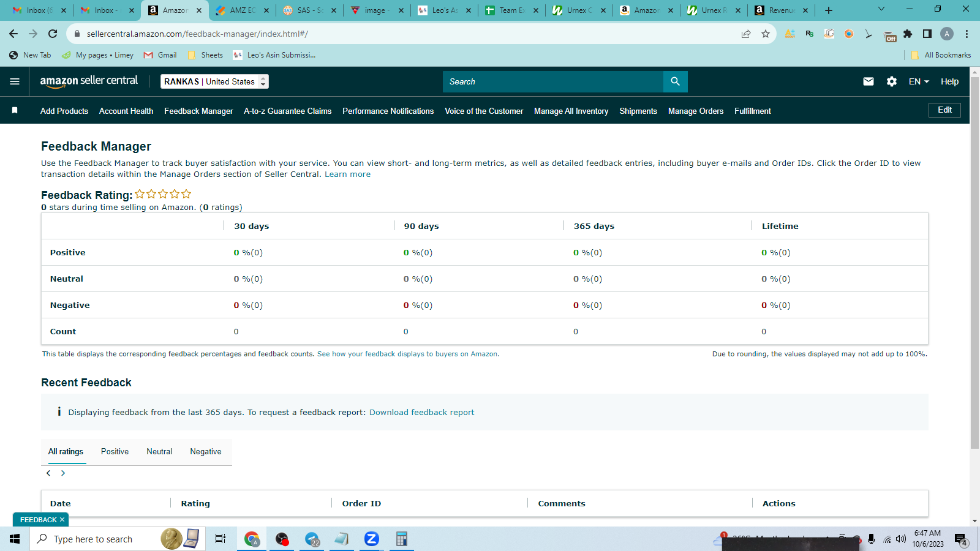
Task: Select the Neutral feedback tab
Action: point(159,452)
